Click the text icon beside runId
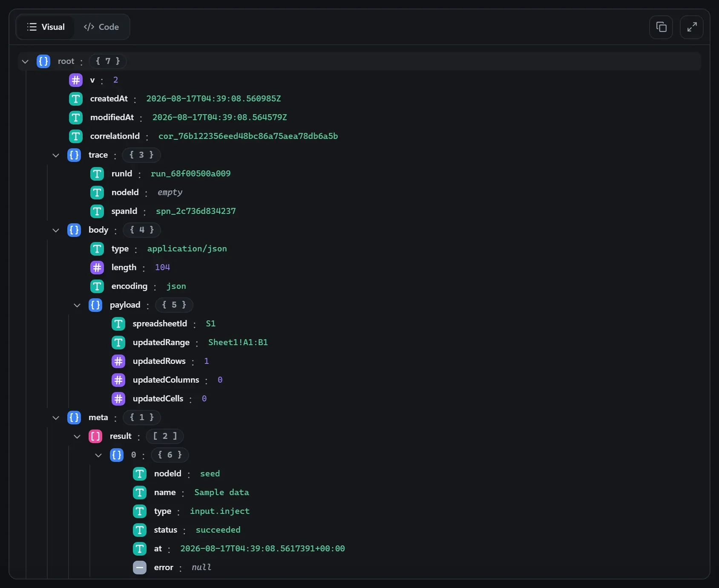The height and width of the screenshot is (588, 719). coord(97,174)
